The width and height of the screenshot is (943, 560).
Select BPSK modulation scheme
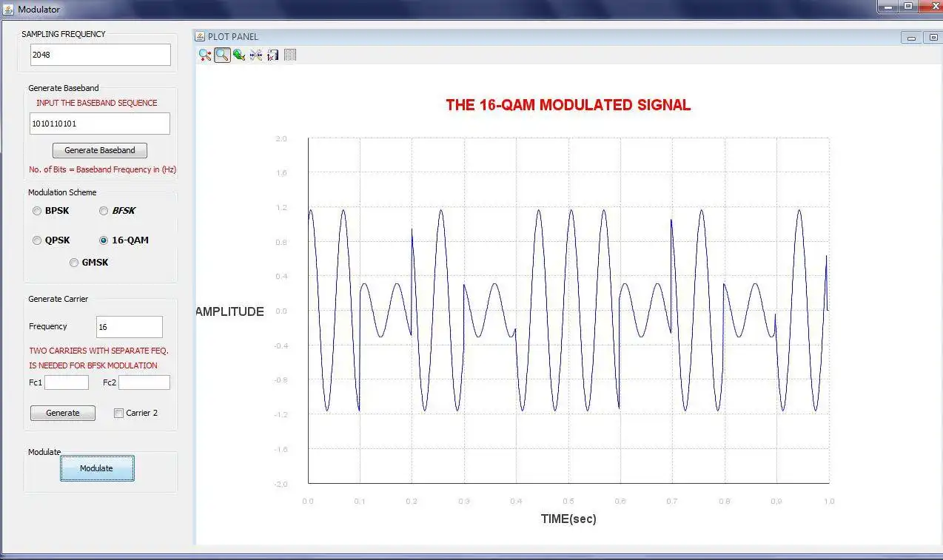point(37,211)
